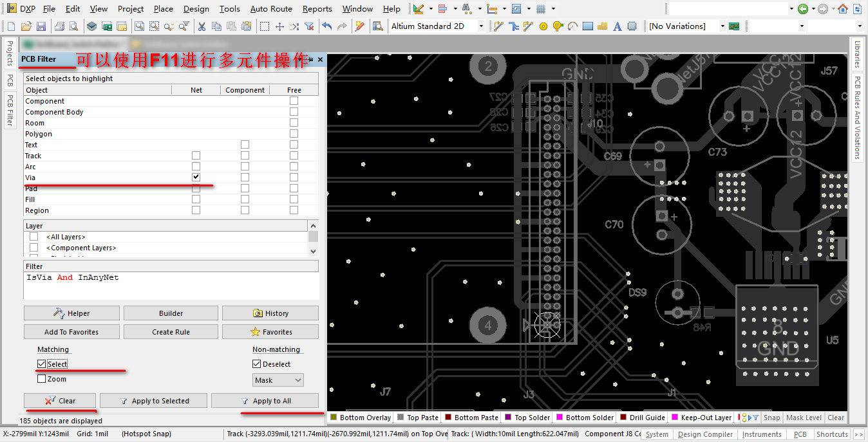The width and height of the screenshot is (868, 442).
Task: Click the Clear Filter funnel icon
Action: tap(308, 26)
